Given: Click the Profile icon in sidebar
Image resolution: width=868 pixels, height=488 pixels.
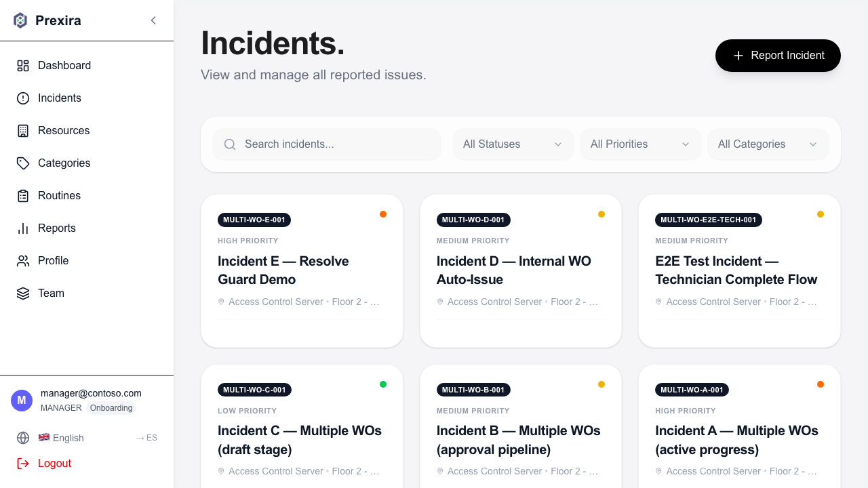Looking at the screenshot, I should pyautogui.click(x=22, y=260).
